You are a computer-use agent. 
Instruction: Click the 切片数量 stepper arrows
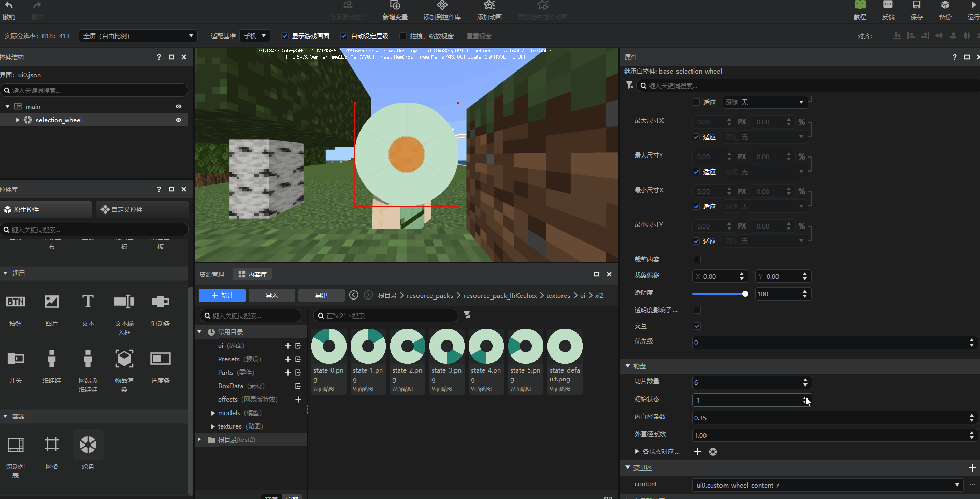click(805, 382)
